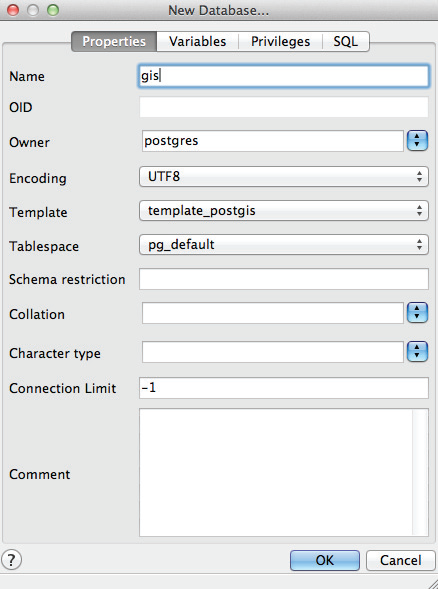Screen dimensions: 438x589
Task: Expand the Template template_postgis dropdown
Action: tap(284, 211)
